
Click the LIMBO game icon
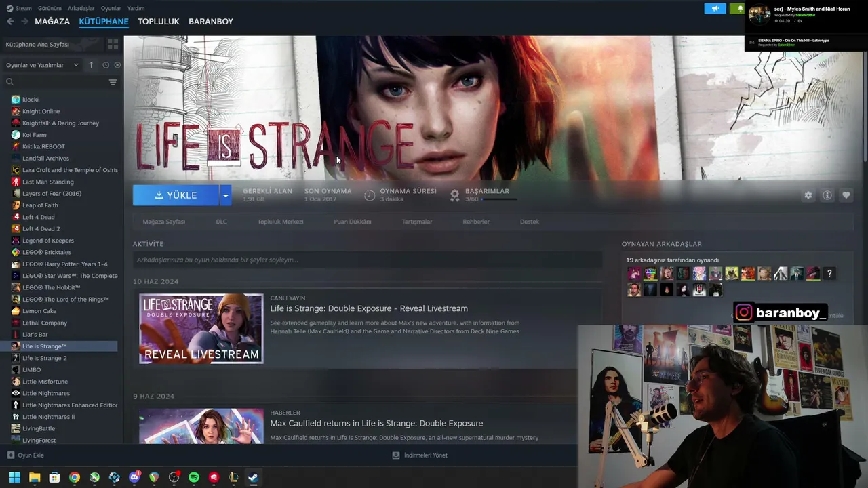[16, 370]
